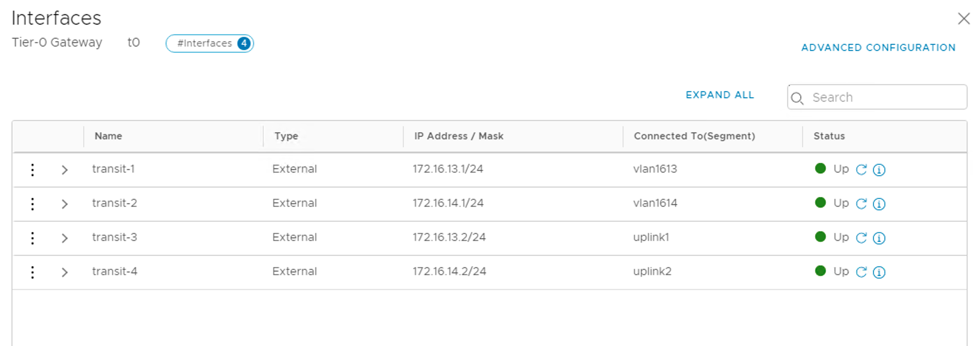The height and width of the screenshot is (346, 980).
Task: Refresh status of transit-1 interface
Action: click(x=861, y=169)
